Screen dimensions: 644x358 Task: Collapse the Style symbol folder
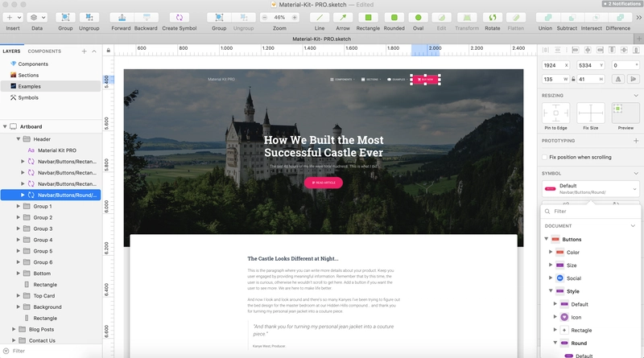pyautogui.click(x=551, y=291)
